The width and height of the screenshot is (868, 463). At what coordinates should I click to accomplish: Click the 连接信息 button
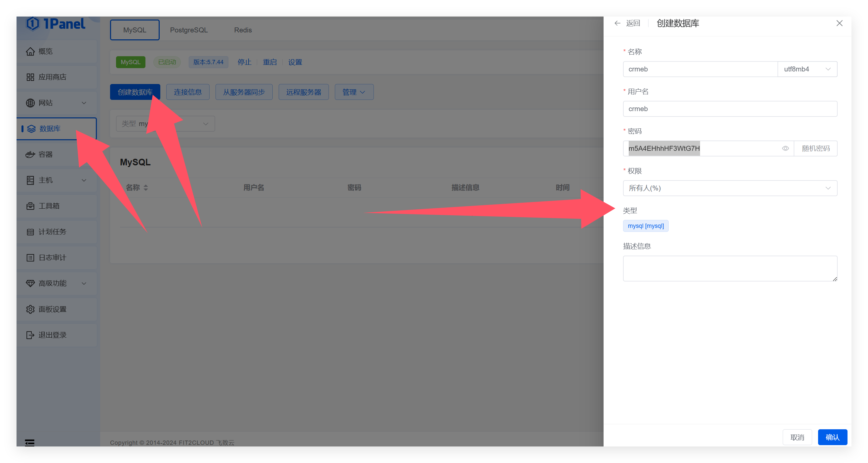pos(188,92)
